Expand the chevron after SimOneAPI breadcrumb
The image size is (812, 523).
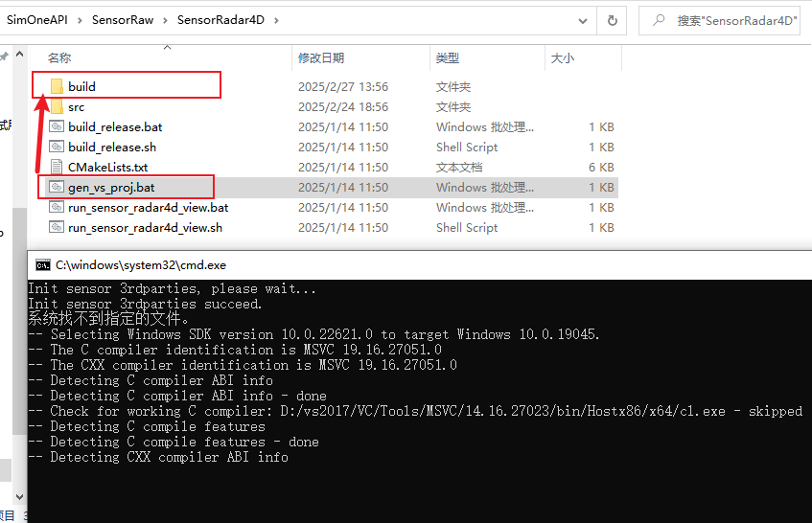click(80, 21)
